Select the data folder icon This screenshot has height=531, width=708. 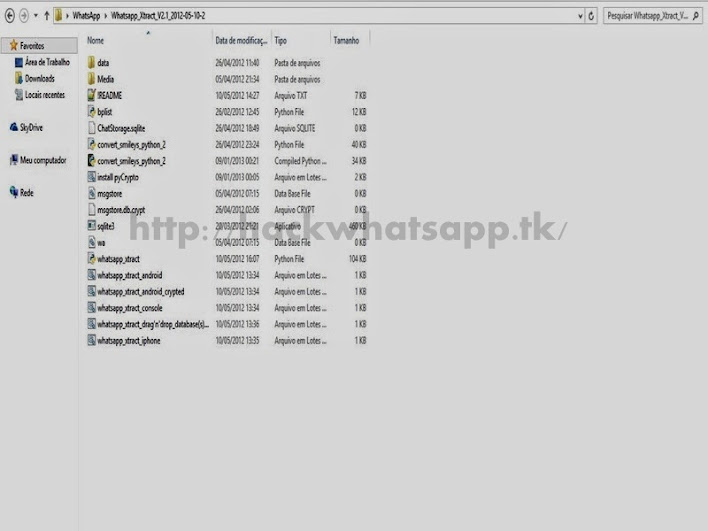(91, 62)
